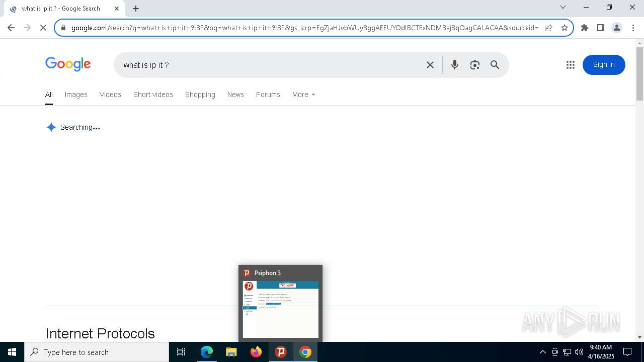Click the page vertical scrollbar thumb

(x=639, y=74)
